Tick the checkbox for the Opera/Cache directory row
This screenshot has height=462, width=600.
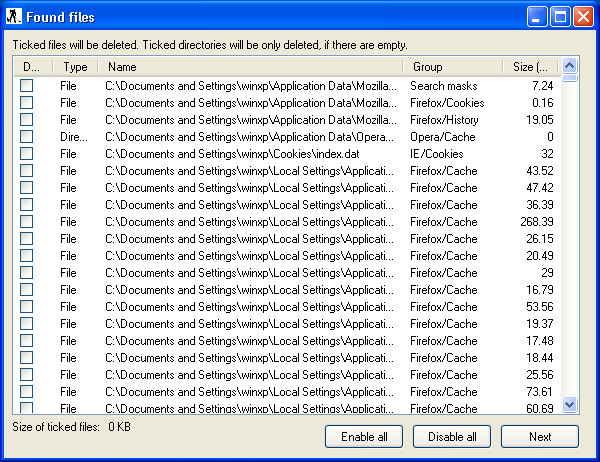pyautogui.click(x=27, y=137)
